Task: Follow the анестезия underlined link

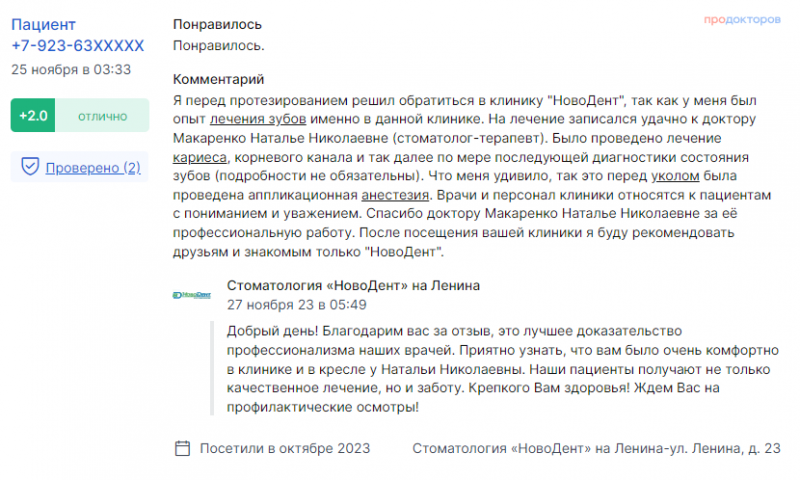Action: [x=395, y=195]
